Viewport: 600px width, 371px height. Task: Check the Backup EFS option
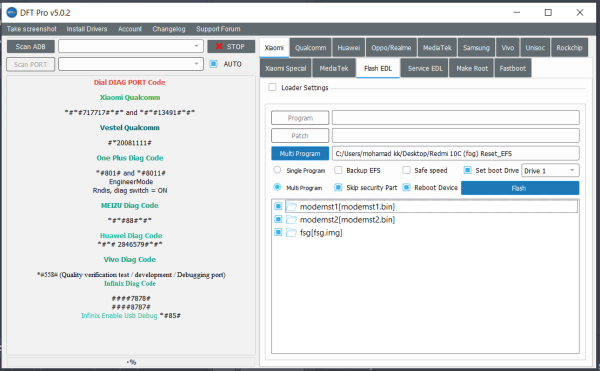pos(338,170)
